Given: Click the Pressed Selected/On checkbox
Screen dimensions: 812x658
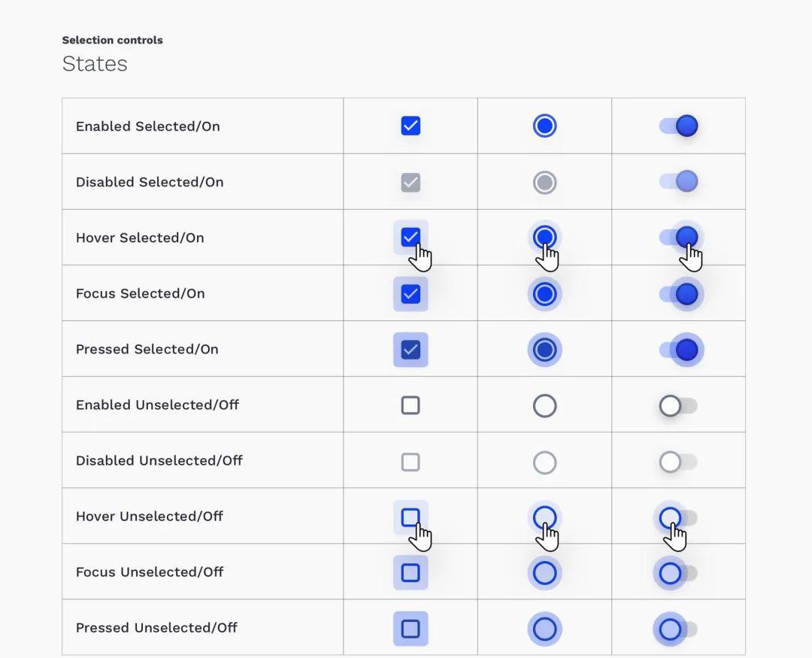Looking at the screenshot, I should point(411,350).
